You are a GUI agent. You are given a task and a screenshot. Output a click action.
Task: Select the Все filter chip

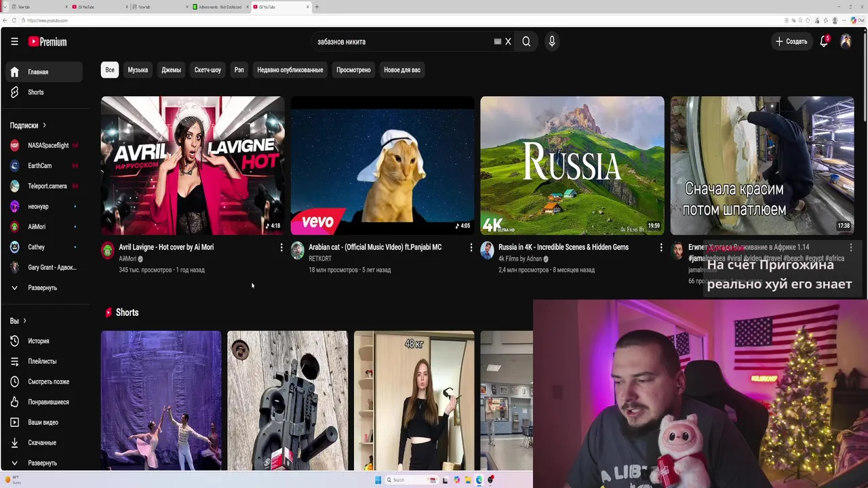coord(110,70)
